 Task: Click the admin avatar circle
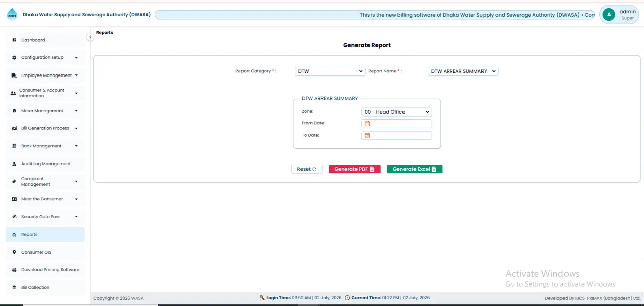609,15
